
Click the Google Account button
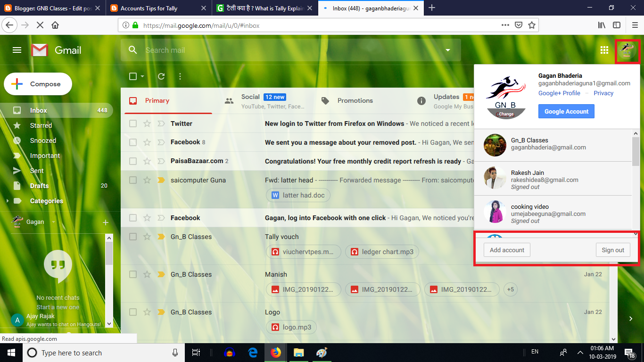[566, 111]
